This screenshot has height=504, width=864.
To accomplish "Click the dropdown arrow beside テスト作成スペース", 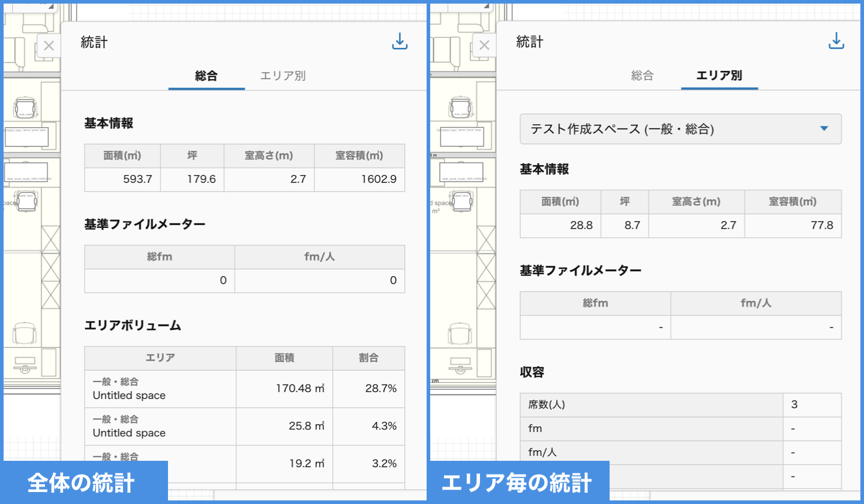I will [824, 128].
